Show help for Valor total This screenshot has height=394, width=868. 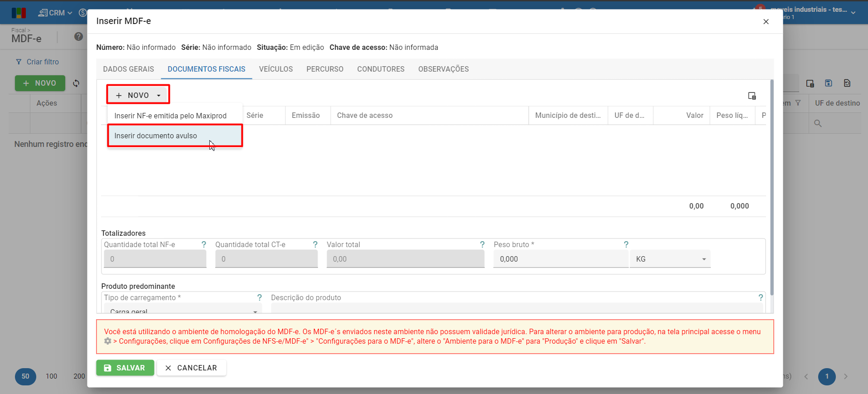click(482, 244)
